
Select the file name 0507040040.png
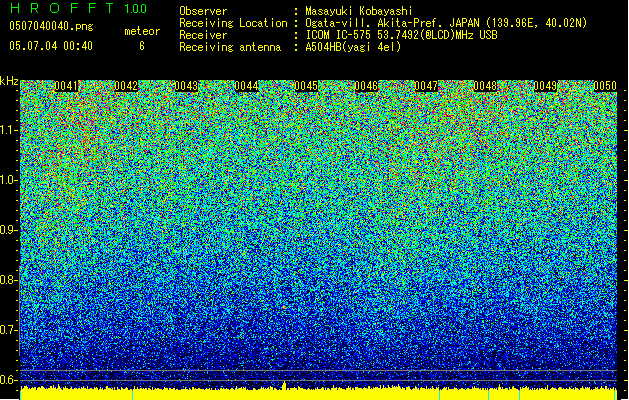click(x=51, y=27)
